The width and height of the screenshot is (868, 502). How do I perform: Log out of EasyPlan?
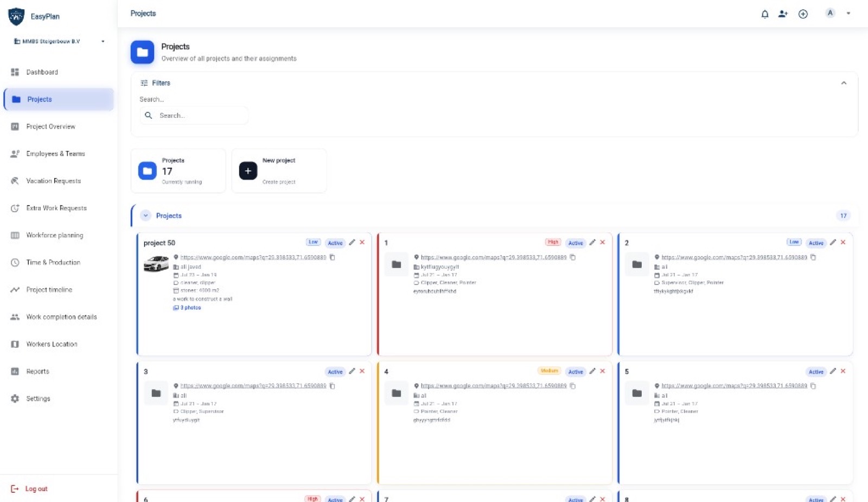(x=29, y=489)
